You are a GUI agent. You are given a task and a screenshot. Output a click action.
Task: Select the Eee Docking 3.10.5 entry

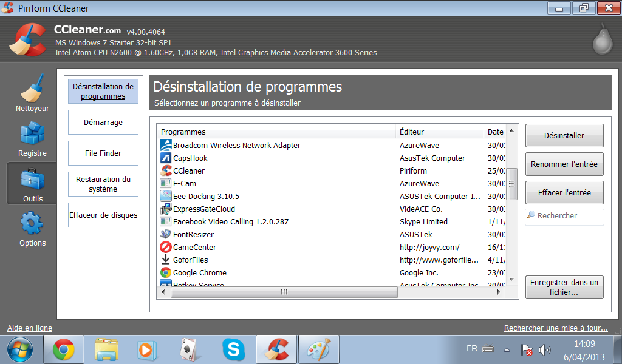tap(207, 196)
